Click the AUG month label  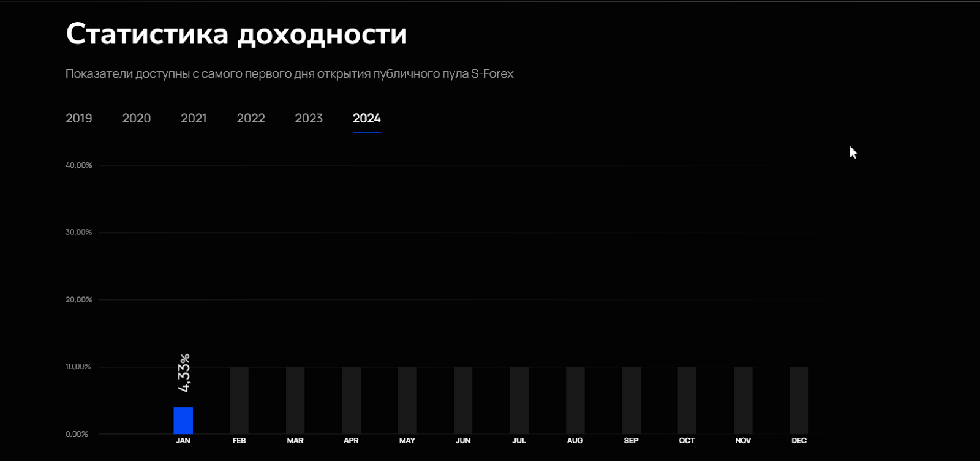575,441
